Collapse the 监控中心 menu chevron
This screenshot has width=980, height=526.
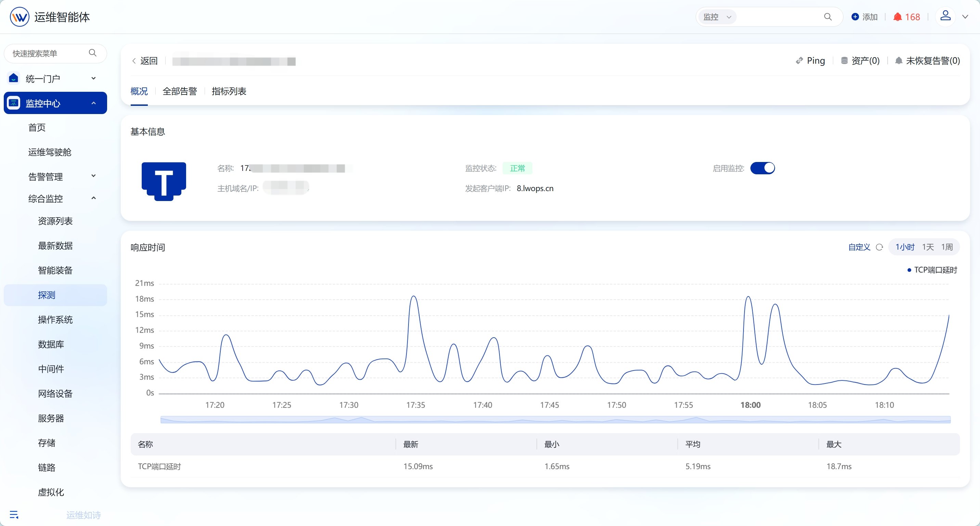point(94,103)
